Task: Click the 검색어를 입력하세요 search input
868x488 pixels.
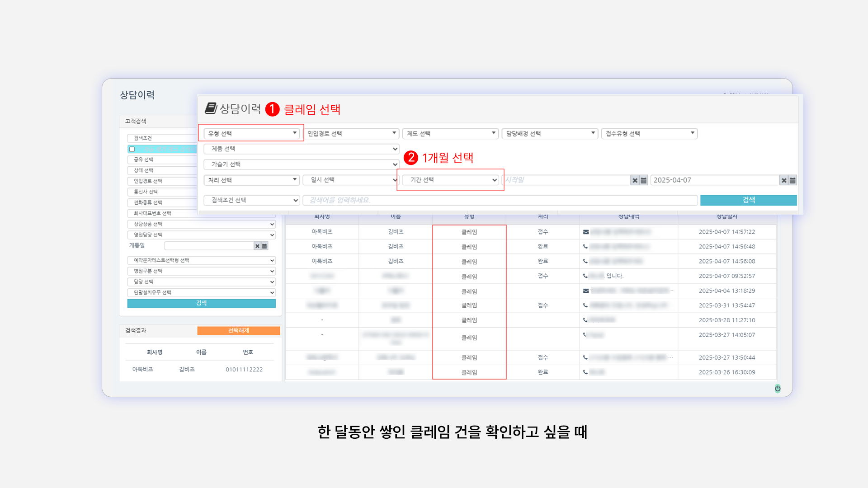Action: coord(500,200)
